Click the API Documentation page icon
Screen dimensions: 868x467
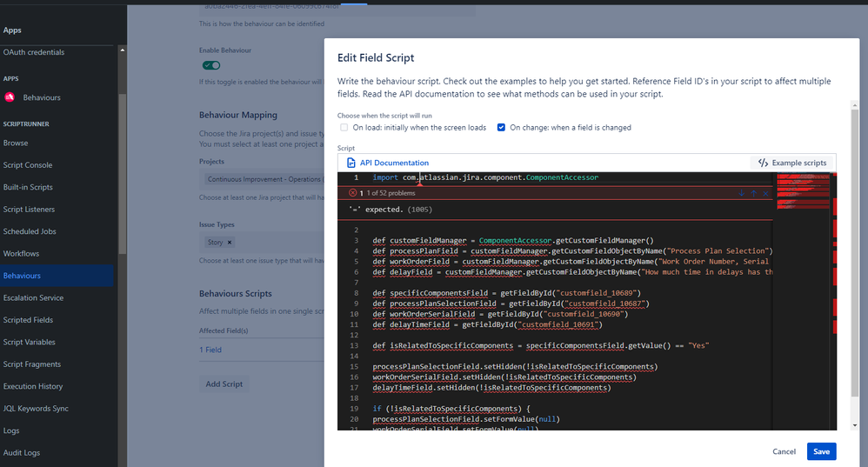point(351,163)
